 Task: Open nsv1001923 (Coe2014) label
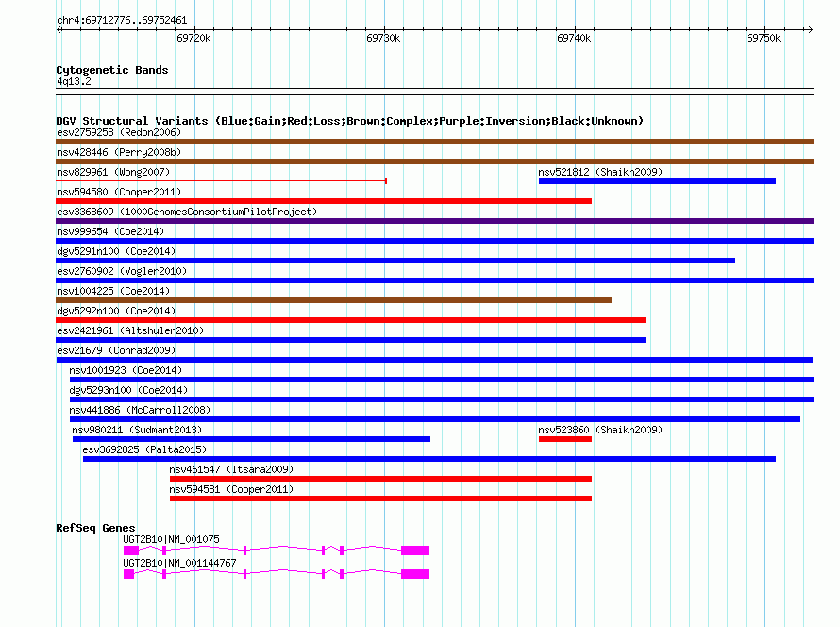click(x=126, y=370)
